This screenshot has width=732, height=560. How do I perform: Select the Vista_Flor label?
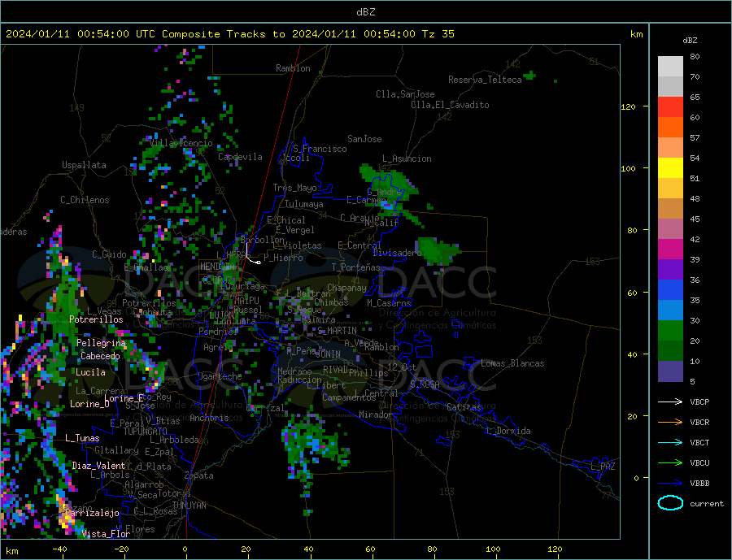(x=106, y=534)
